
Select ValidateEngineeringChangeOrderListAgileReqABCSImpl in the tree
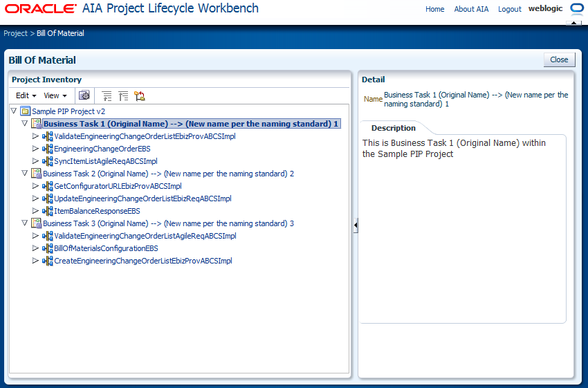pyautogui.click(x=145, y=236)
